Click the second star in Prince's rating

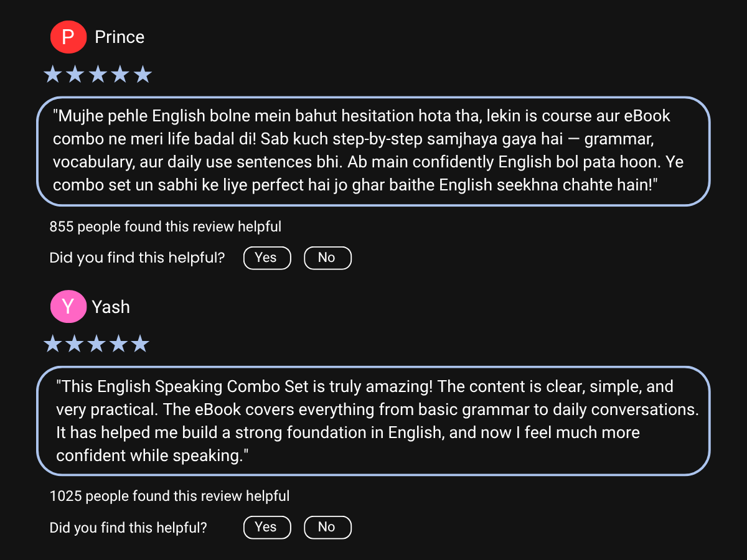point(75,75)
